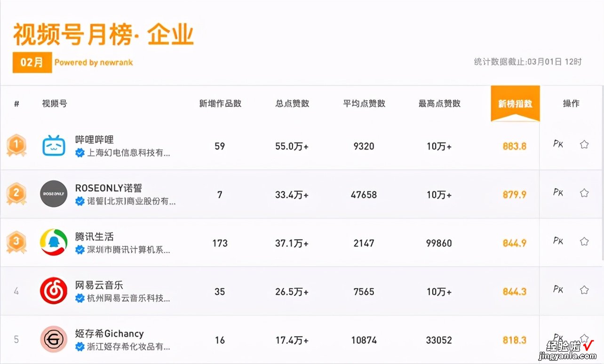Star the 腾讯生活 row
This screenshot has height=364, width=604.
point(584,241)
